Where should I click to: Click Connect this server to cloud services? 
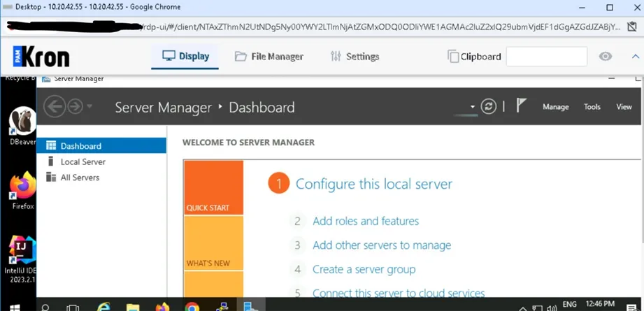click(x=399, y=293)
